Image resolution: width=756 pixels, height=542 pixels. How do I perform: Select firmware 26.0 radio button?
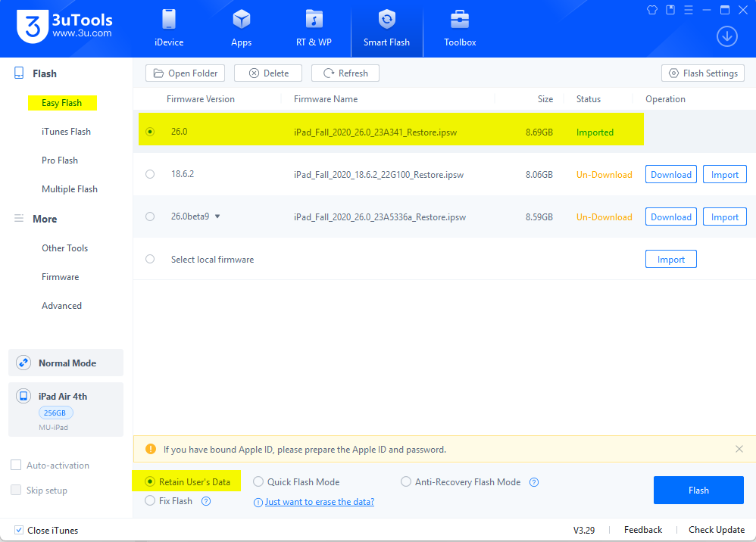(150, 132)
